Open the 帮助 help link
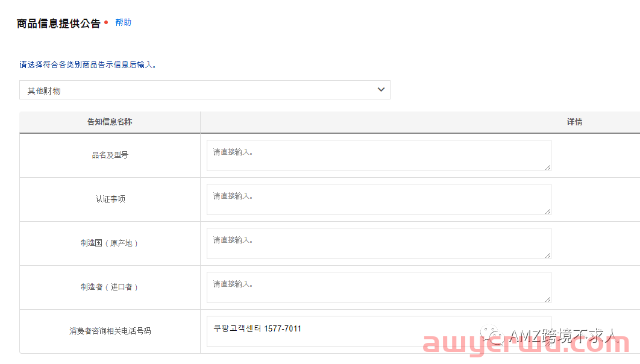 click(x=123, y=22)
